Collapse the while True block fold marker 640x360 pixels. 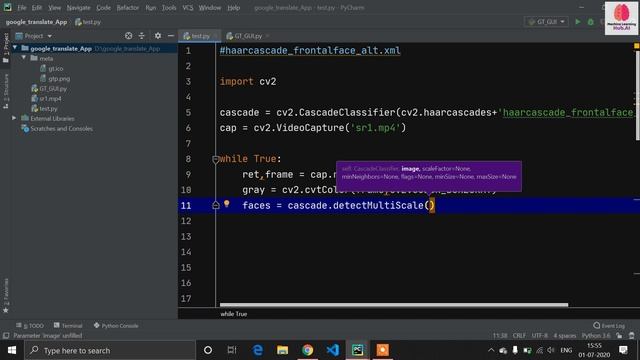[x=216, y=159]
